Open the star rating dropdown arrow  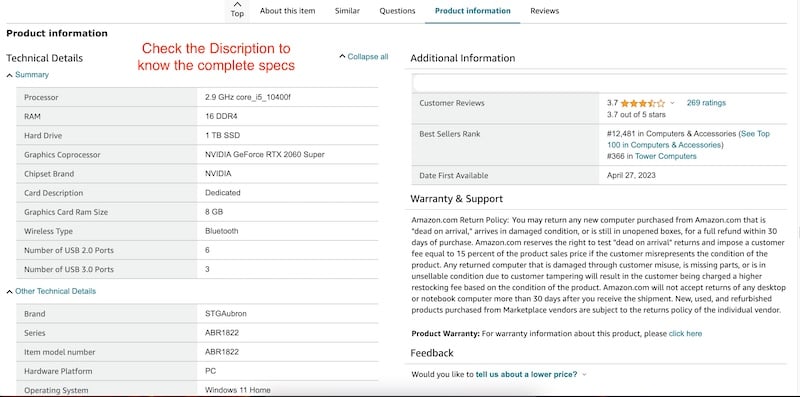672,103
